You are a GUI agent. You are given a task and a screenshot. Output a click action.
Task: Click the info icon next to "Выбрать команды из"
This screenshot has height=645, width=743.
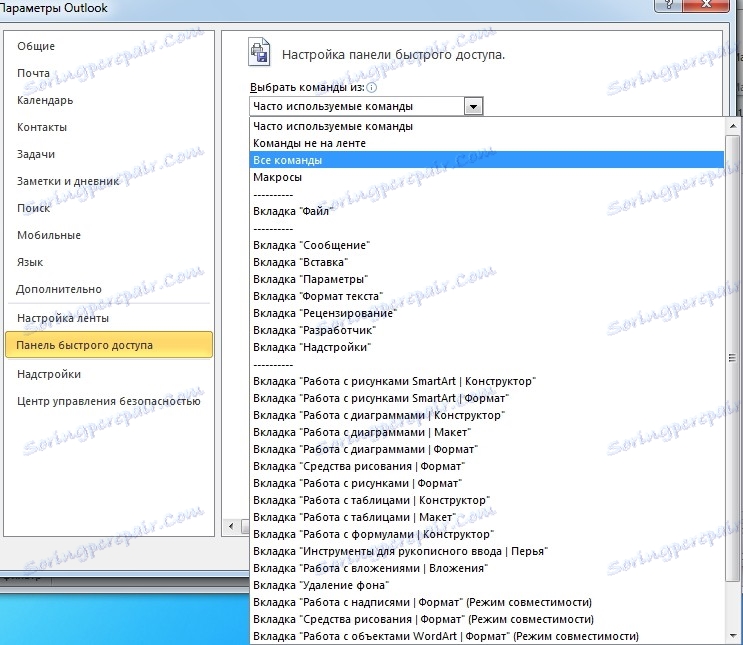[372, 88]
